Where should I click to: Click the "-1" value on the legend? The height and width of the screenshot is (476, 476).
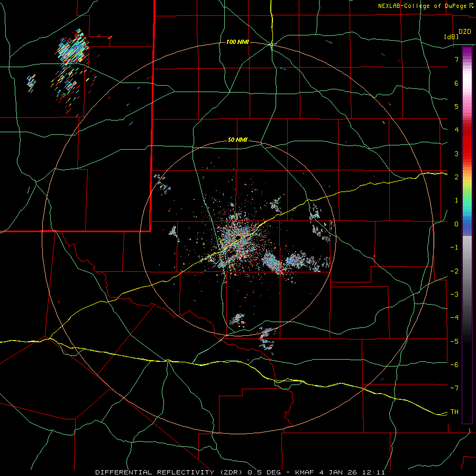click(454, 248)
